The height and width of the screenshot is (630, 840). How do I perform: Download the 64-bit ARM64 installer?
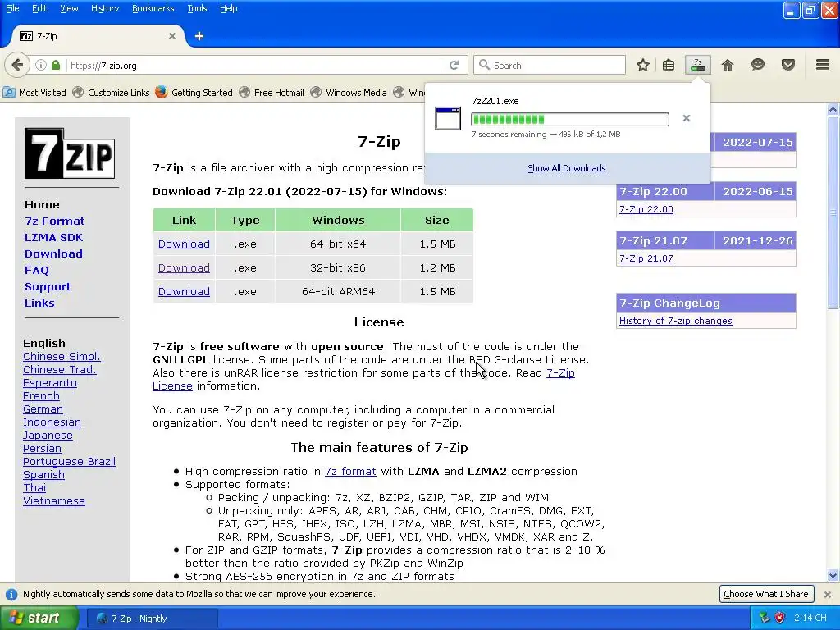(184, 292)
